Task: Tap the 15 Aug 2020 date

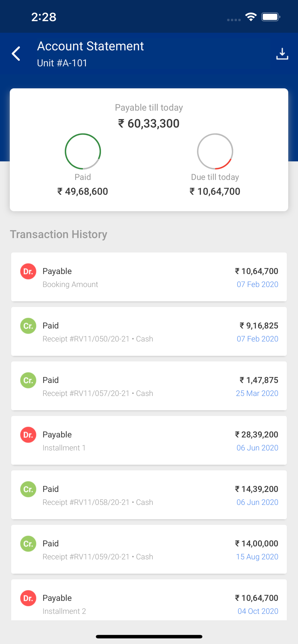Action: (257, 557)
